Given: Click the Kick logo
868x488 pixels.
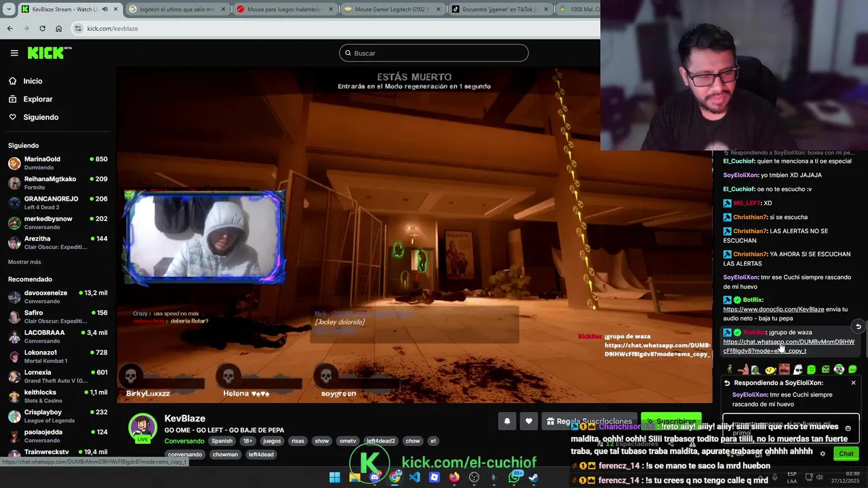Looking at the screenshot, I should (49, 53).
